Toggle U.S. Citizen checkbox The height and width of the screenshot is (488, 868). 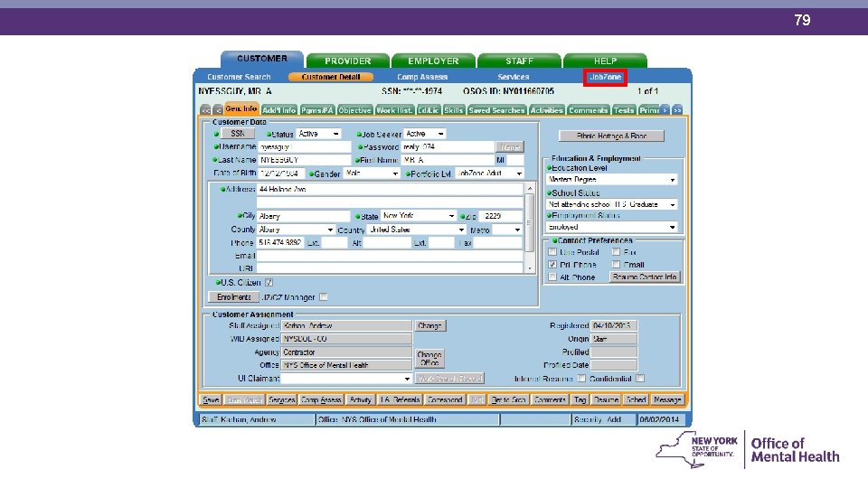[269, 282]
